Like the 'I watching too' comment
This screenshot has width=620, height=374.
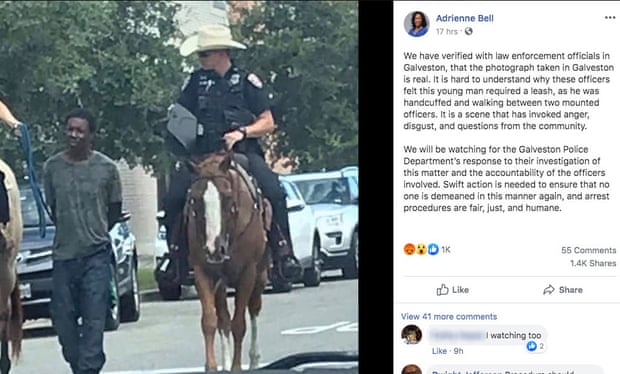point(439,351)
